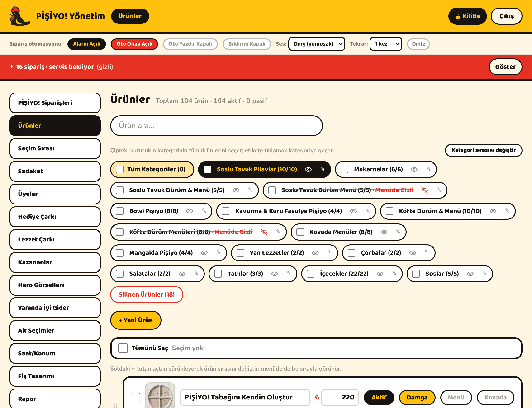Open Hediye Çarkı sidebar page
This screenshot has width=532, height=408.
click(x=55, y=217)
